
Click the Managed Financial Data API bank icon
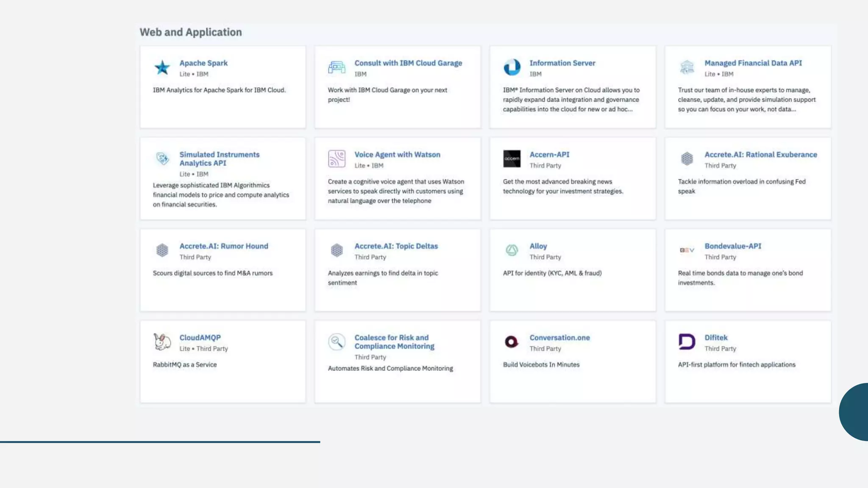pos(687,67)
